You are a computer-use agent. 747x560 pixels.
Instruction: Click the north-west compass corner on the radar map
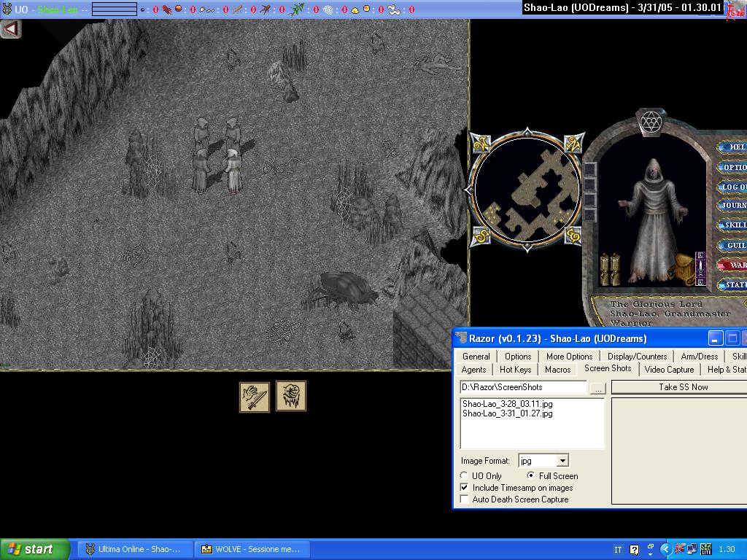point(480,143)
